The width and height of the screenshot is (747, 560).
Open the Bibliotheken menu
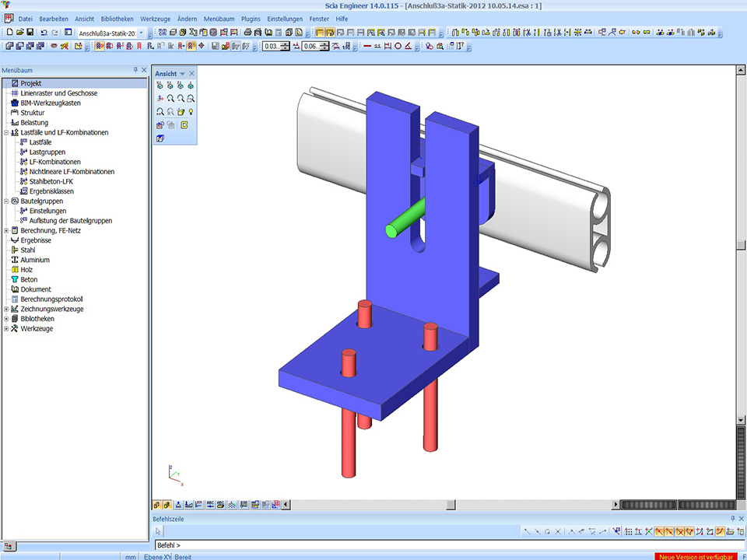pos(117,18)
